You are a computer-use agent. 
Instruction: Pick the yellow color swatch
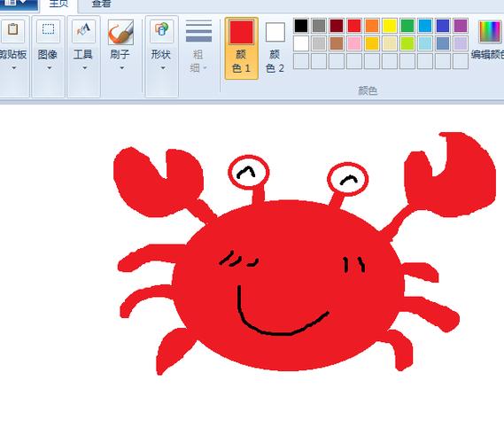[x=390, y=26]
